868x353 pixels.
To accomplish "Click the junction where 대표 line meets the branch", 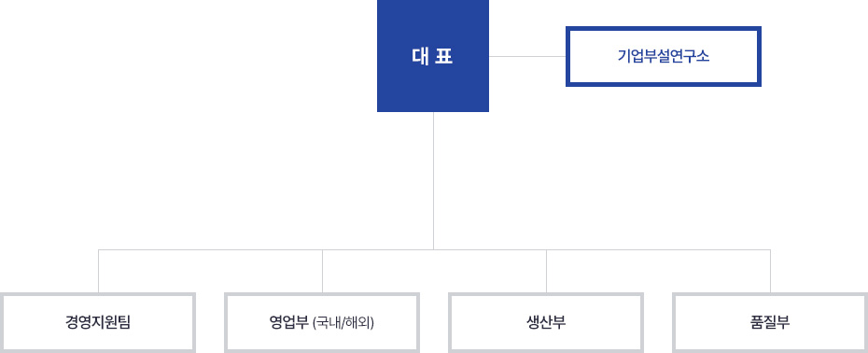I will [433, 250].
